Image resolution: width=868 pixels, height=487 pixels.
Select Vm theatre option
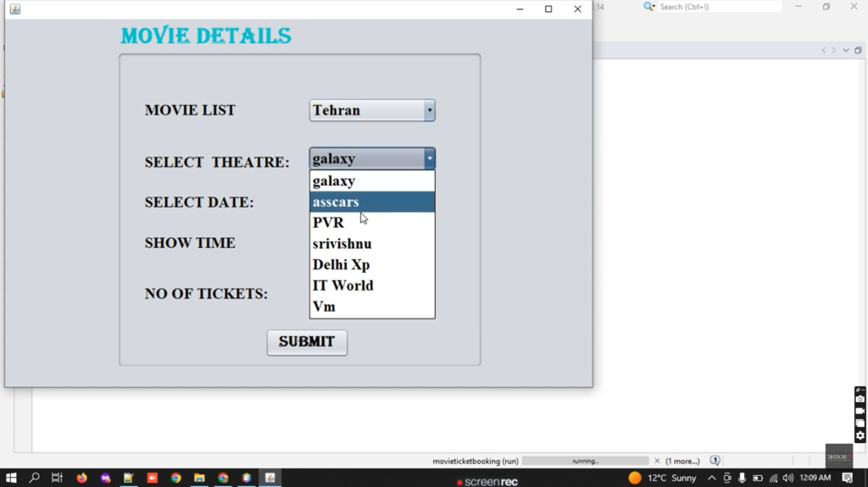[372, 307]
